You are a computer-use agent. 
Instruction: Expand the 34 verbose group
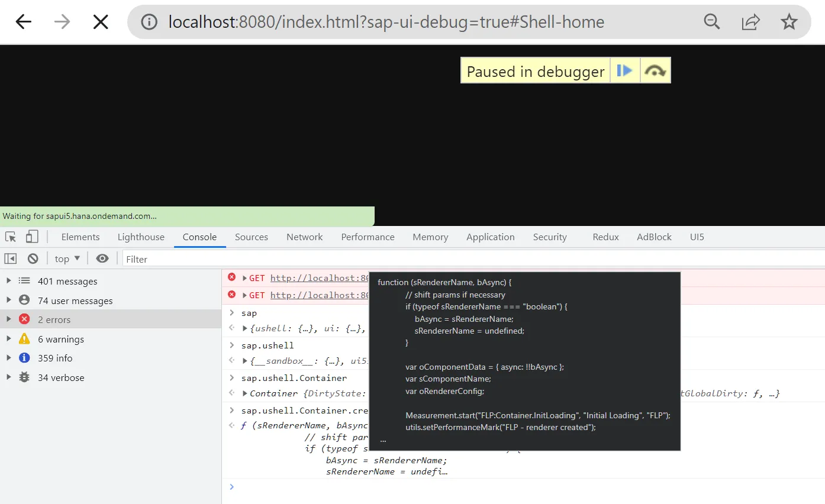pyautogui.click(x=8, y=377)
